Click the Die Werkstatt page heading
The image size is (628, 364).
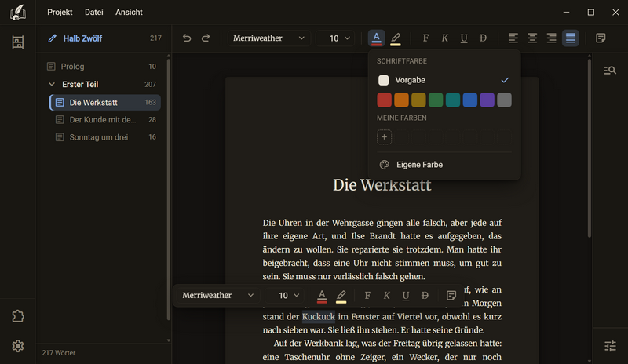tap(382, 185)
